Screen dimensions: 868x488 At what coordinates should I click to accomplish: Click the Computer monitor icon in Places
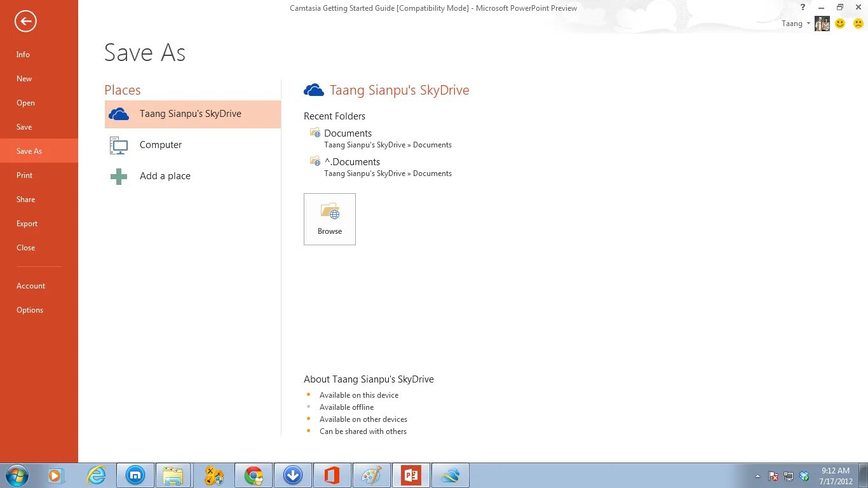pyautogui.click(x=119, y=146)
